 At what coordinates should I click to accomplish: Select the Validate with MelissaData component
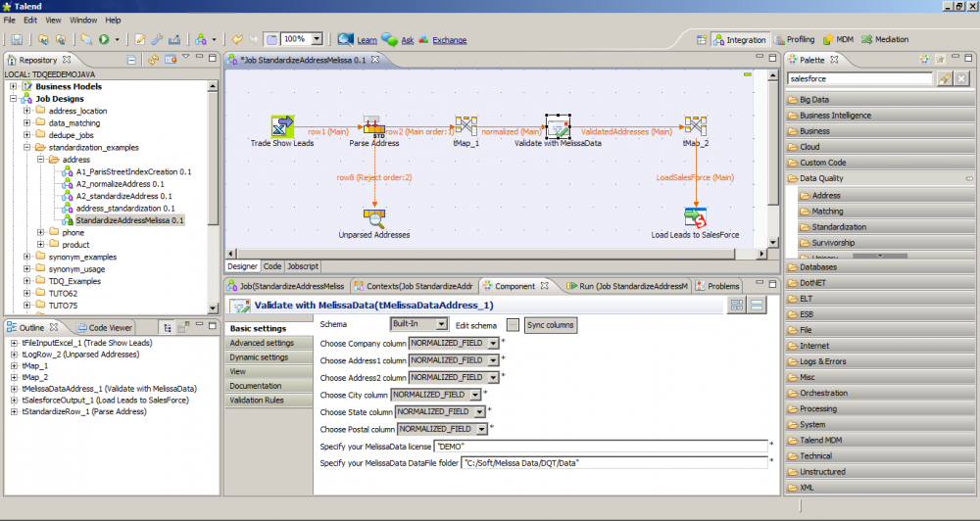559,126
